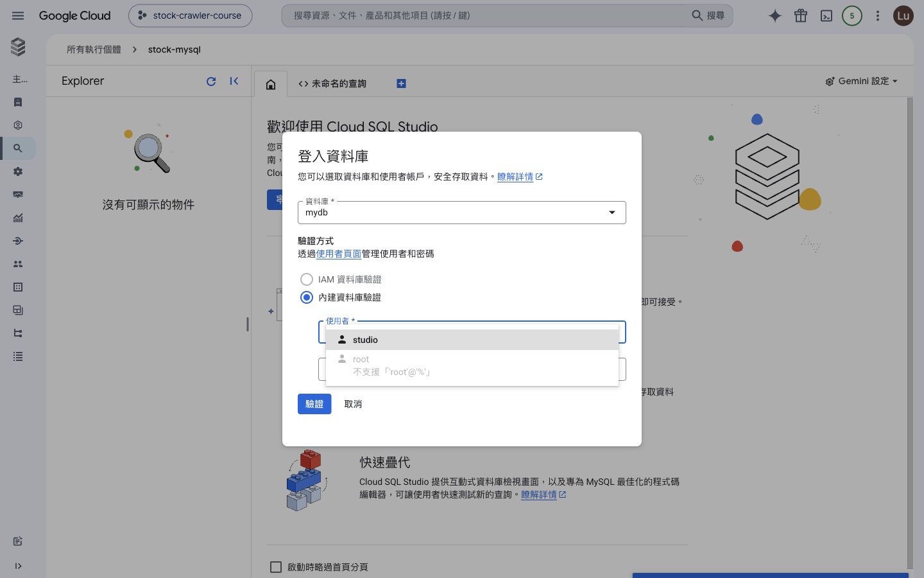This screenshot has width=924, height=578.
Task: Switch to the 未命名的查詢 tab
Action: coord(332,83)
